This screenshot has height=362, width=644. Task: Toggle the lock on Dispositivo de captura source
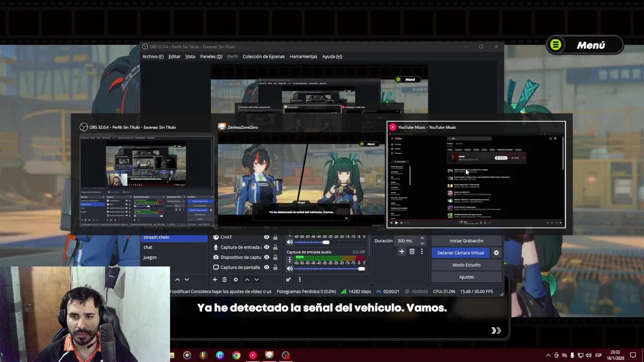pos(275,257)
